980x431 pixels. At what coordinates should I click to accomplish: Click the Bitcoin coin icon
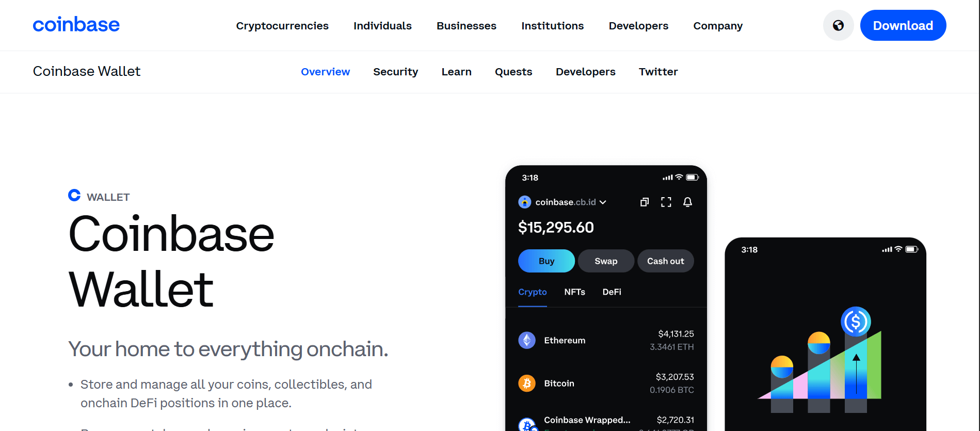[x=527, y=383]
